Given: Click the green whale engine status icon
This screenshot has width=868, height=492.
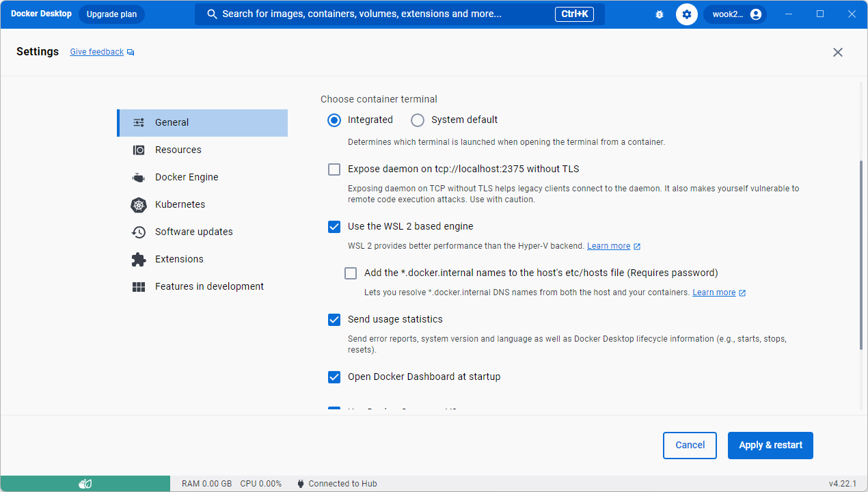Looking at the screenshot, I should (85, 484).
